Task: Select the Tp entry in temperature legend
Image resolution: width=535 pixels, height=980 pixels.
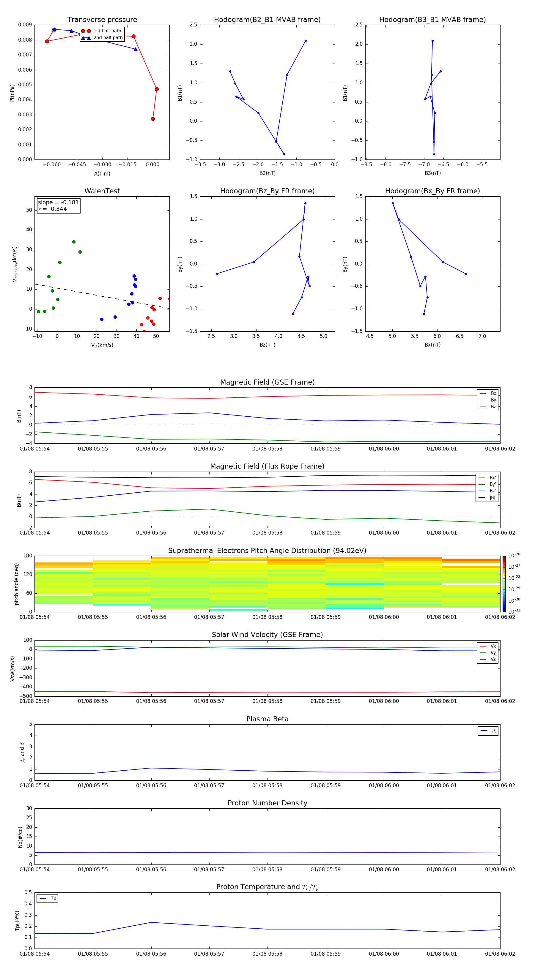Action: (x=48, y=899)
